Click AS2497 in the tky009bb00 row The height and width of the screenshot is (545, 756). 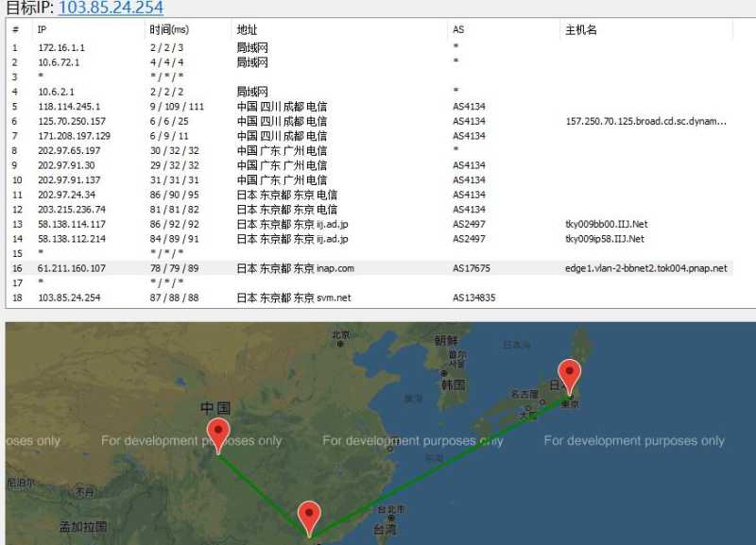coord(469,224)
